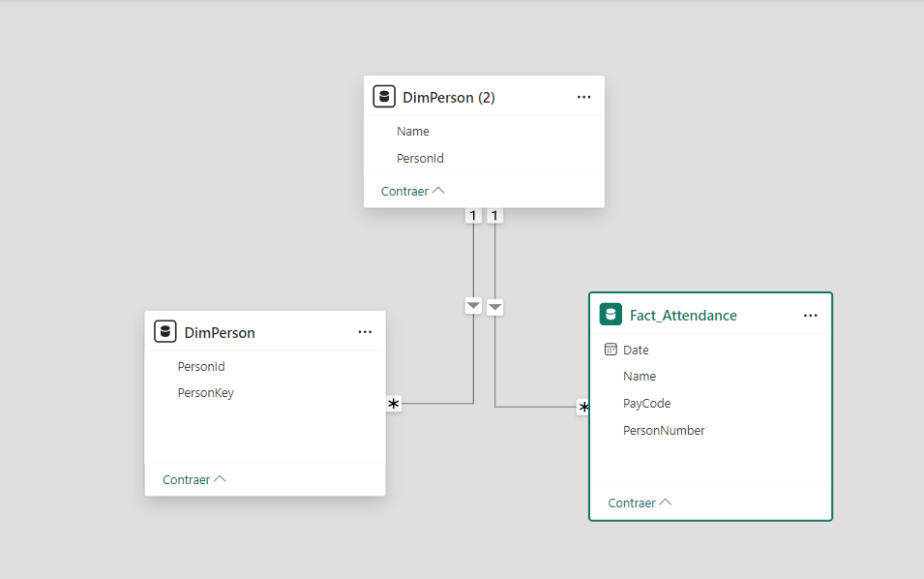The image size is (924, 579).
Task: Open the more options menu of DimPerson
Action: tap(365, 332)
